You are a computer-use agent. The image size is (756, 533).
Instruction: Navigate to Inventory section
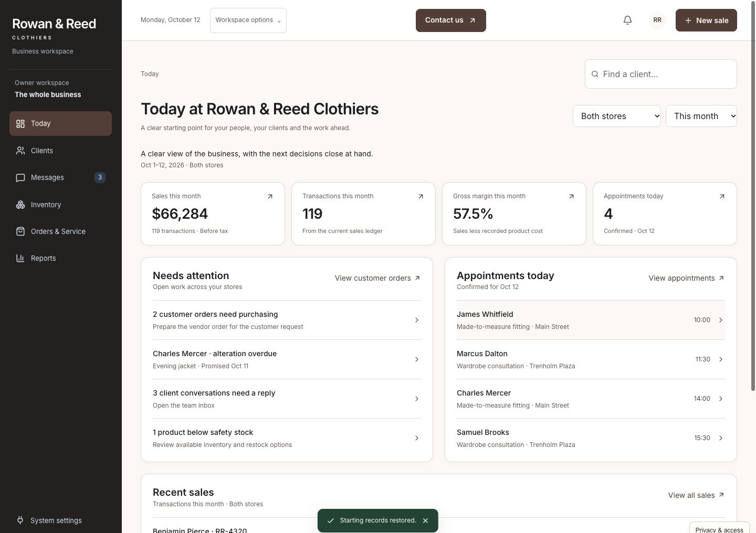click(x=60, y=205)
